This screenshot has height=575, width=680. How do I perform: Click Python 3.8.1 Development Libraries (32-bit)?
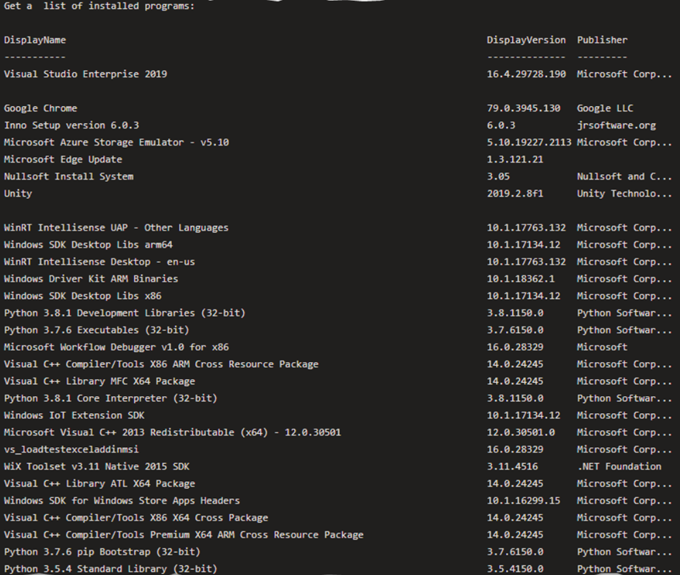coord(124,313)
